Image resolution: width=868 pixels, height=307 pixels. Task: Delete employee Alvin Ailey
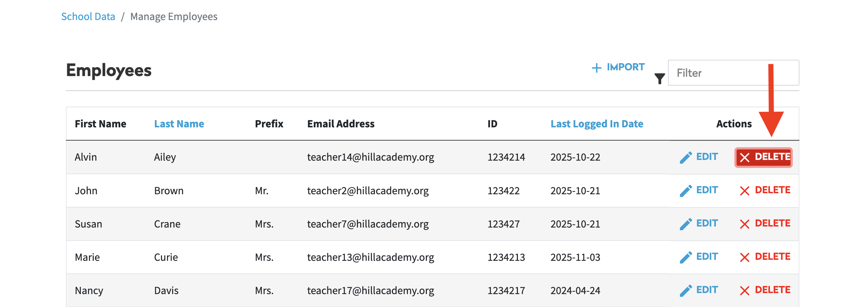763,157
